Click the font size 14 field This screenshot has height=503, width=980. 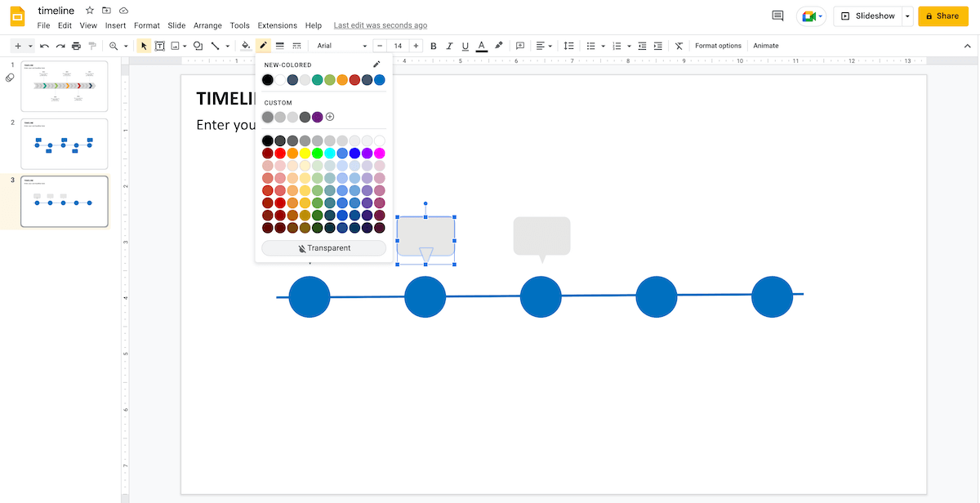[x=398, y=46]
